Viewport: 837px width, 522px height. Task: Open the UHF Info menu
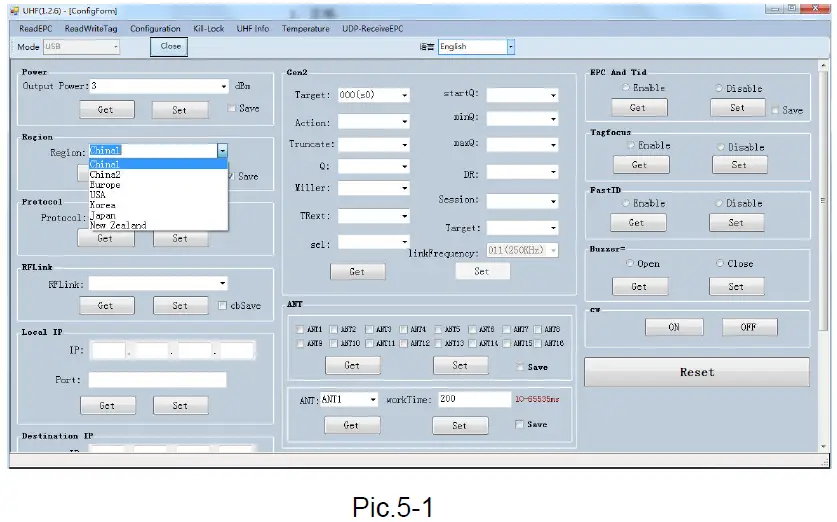coord(253,29)
